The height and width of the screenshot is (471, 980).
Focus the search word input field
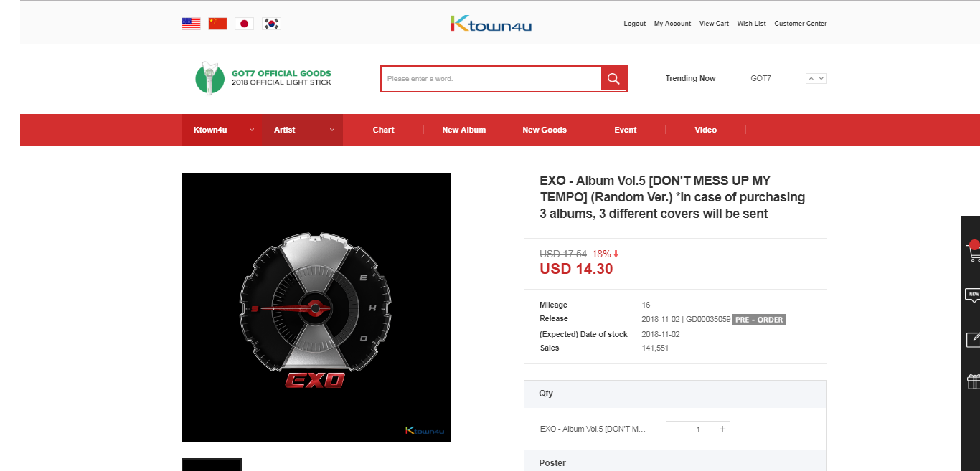[x=491, y=79]
